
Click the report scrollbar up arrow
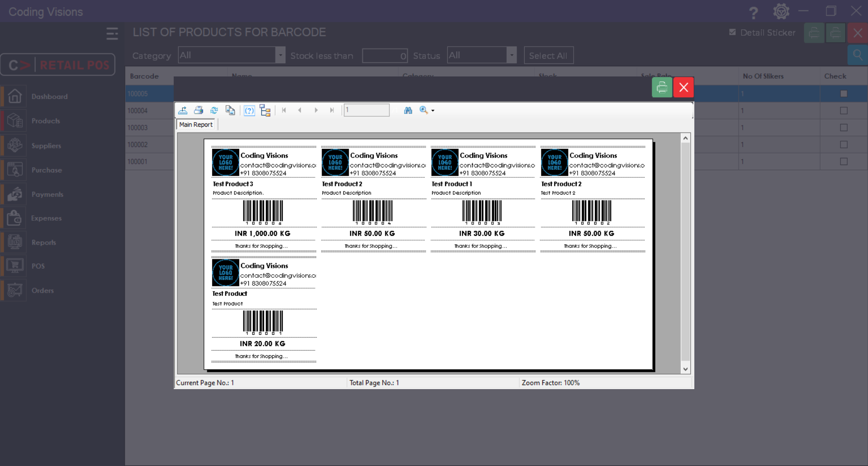686,138
